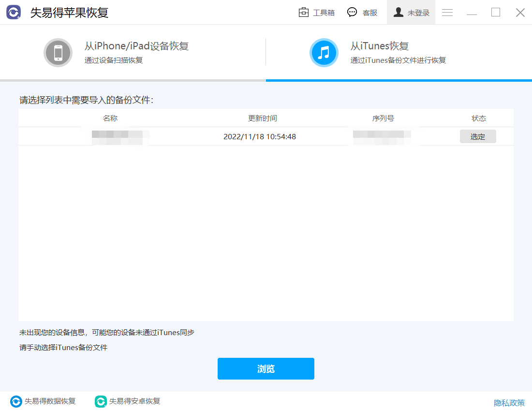Click the 失易得苹果恢复 app logo icon
The image size is (532, 411).
tap(14, 12)
